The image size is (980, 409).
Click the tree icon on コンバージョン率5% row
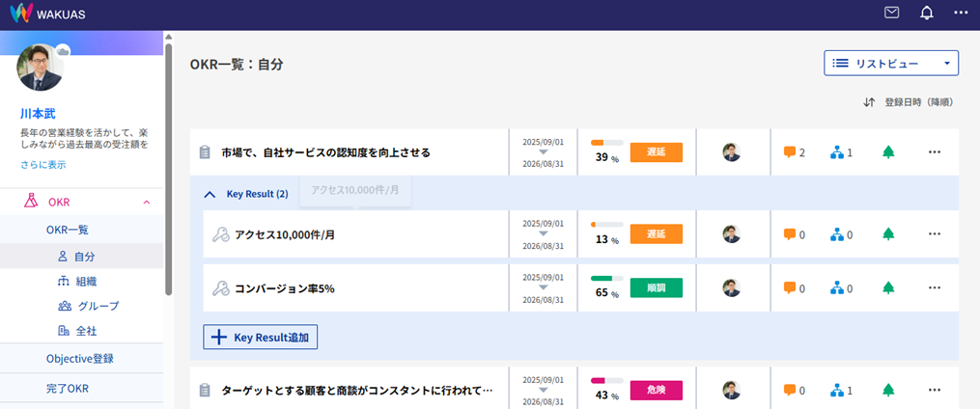click(888, 287)
